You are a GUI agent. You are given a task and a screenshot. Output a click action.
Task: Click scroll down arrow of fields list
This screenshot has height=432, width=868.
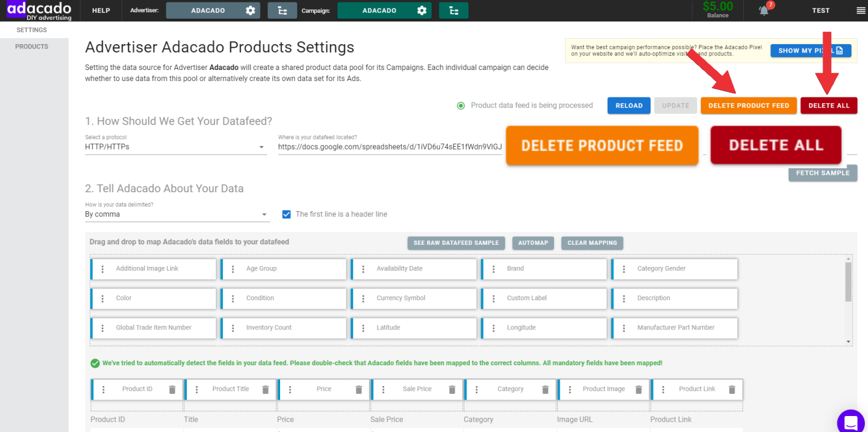click(848, 341)
